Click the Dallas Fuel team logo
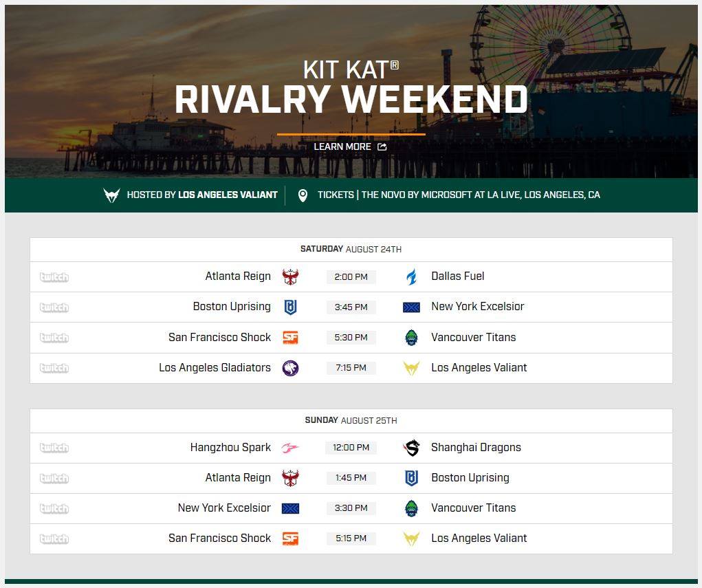Viewport: 702px width, 588px height. click(x=411, y=276)
